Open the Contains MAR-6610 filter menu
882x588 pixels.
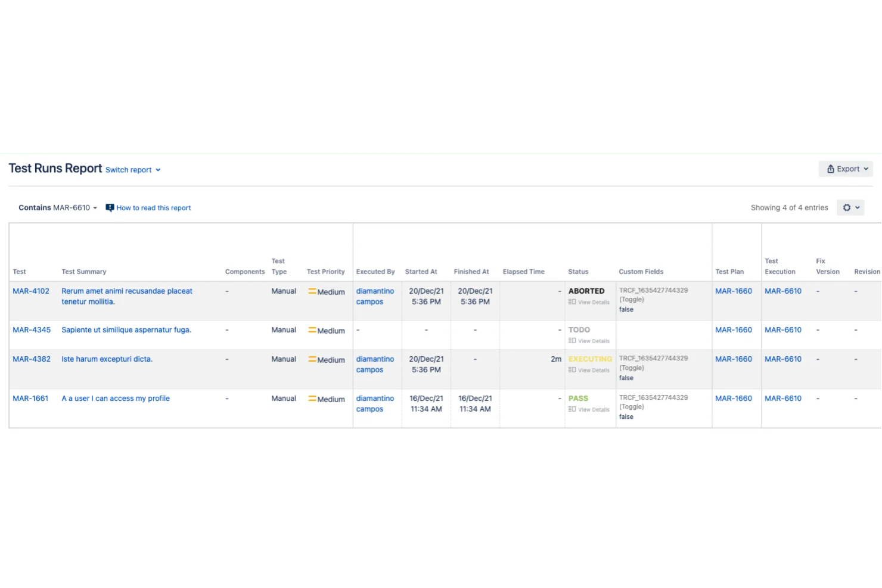(x=57, y=207)
